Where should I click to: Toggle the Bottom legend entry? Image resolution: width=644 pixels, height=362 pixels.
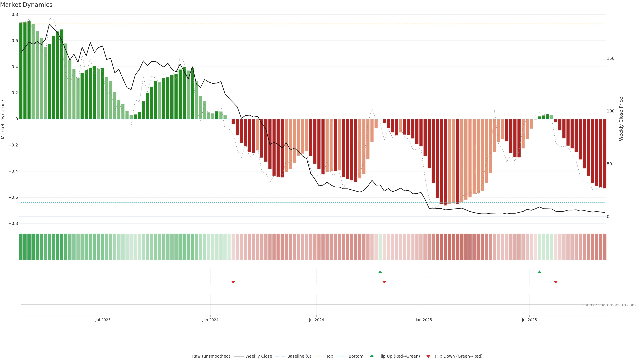click(x=356, y=356)
